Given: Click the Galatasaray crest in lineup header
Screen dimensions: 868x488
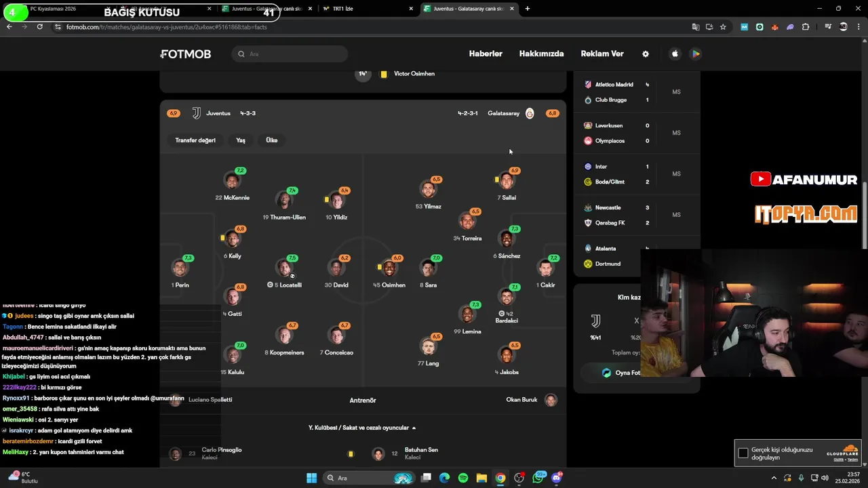Looking at the screenshot, I should pos(530,113).
